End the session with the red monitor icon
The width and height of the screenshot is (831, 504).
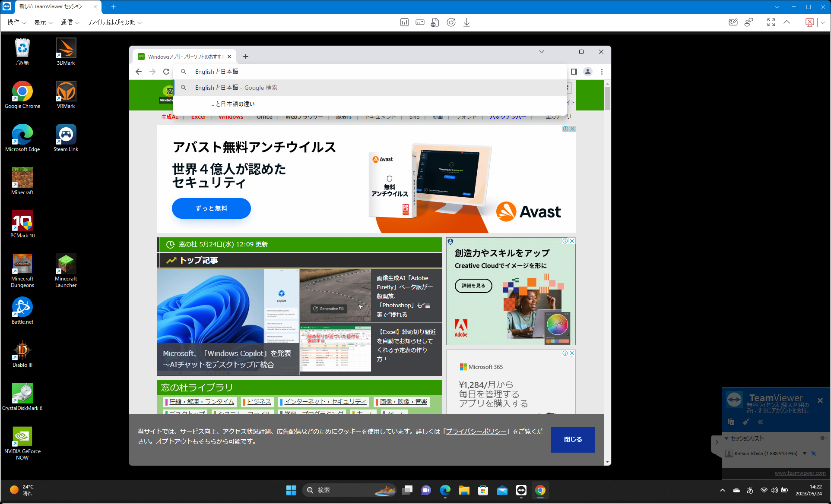(x=809, y=22)
